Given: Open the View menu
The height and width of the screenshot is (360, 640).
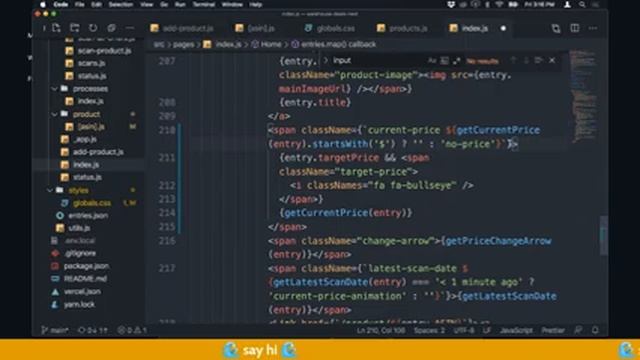Looking at the screenshot, I should click(x=147, y=4).
